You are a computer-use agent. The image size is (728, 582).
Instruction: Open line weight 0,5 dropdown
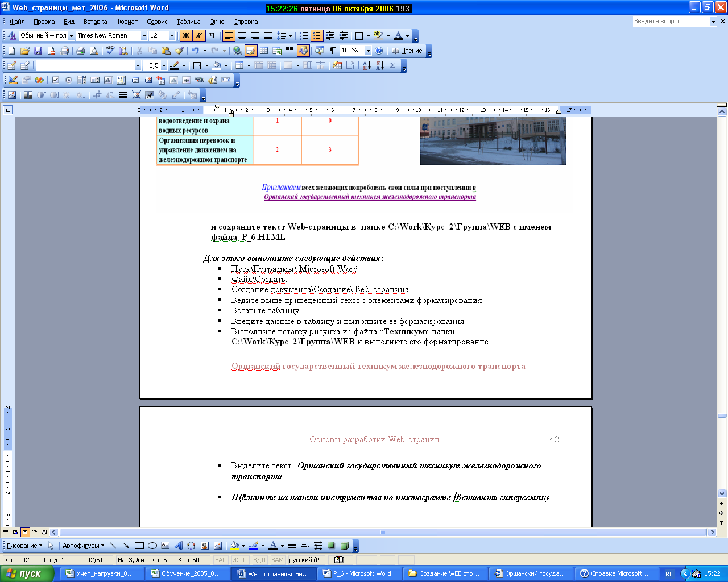click(x=164, y=65)
